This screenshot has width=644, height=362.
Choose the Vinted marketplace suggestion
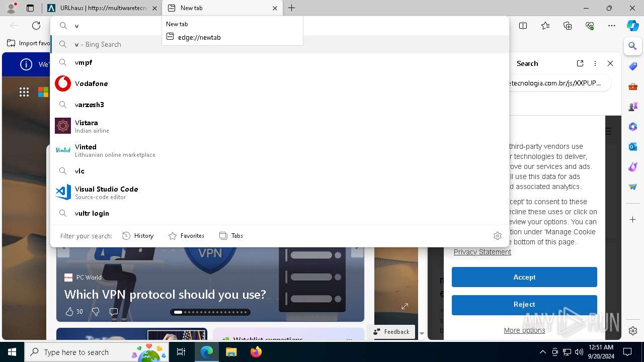(x=280, y=150)
